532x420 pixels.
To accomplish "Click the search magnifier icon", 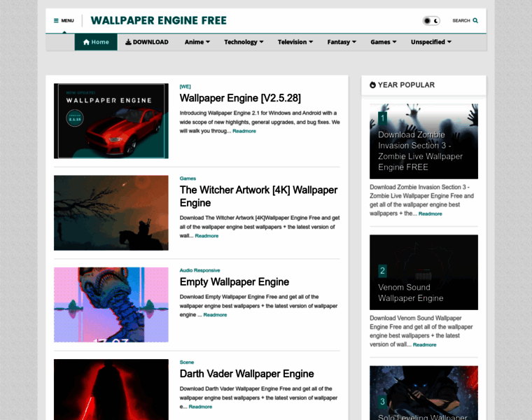I will [x=475, y=21].
